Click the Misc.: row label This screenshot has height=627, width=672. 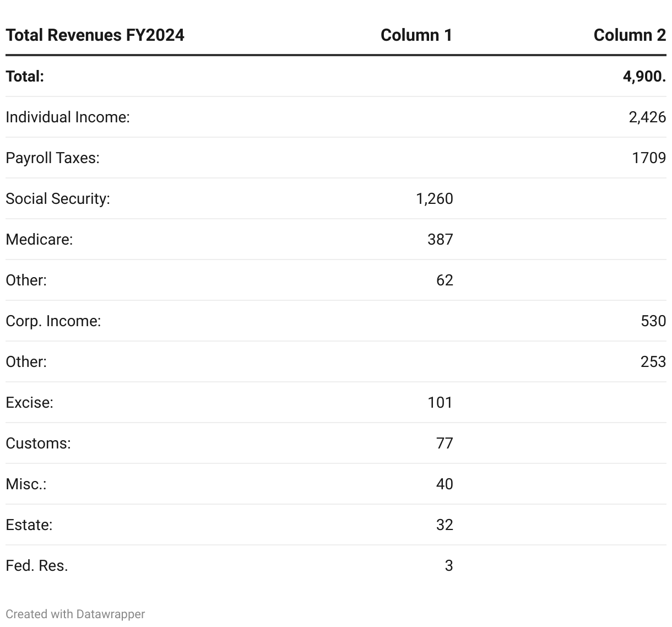point(26,484)
